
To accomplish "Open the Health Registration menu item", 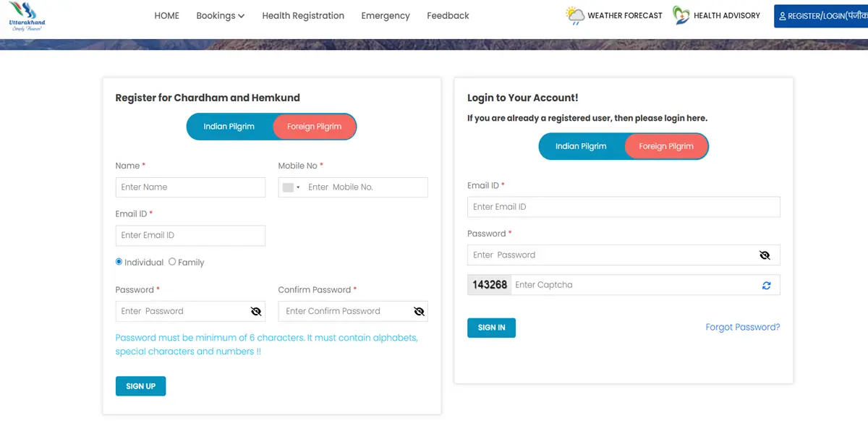I will (303, 16).
